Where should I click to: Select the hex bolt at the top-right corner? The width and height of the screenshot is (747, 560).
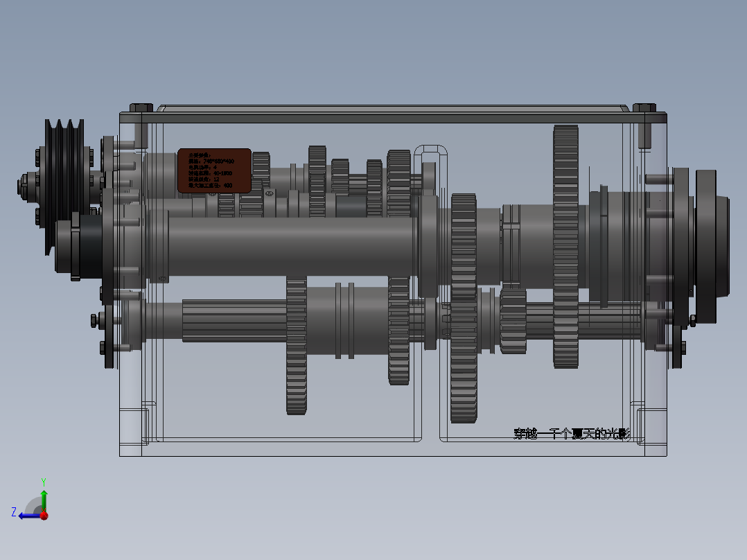(x=644, y=107)
